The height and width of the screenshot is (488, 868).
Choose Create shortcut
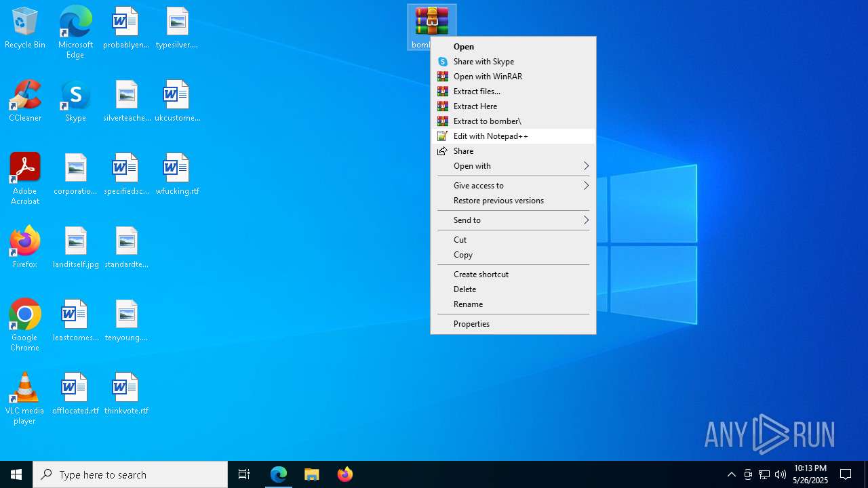(513, 274)
